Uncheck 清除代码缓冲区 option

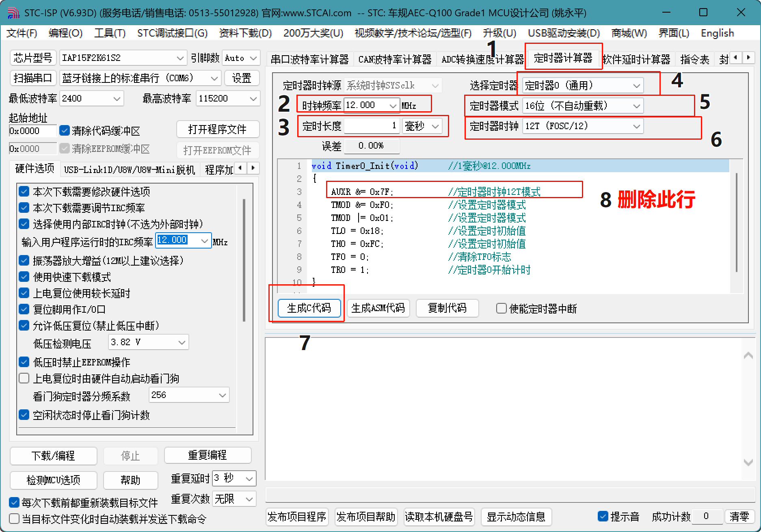tap(64, 130)
